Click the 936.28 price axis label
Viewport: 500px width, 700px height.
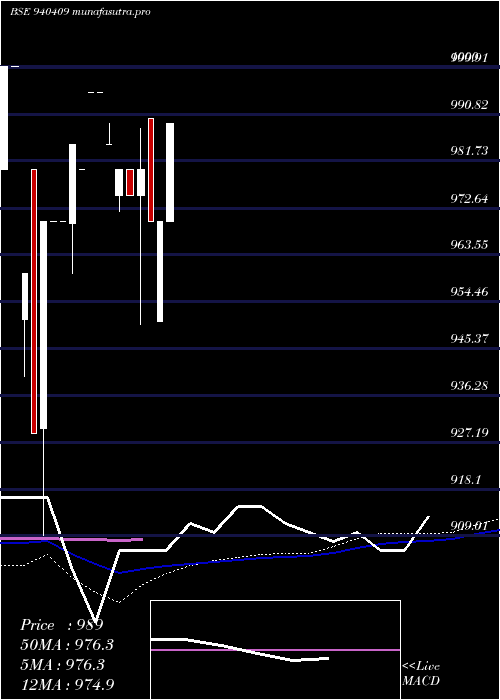pos(468,385)
